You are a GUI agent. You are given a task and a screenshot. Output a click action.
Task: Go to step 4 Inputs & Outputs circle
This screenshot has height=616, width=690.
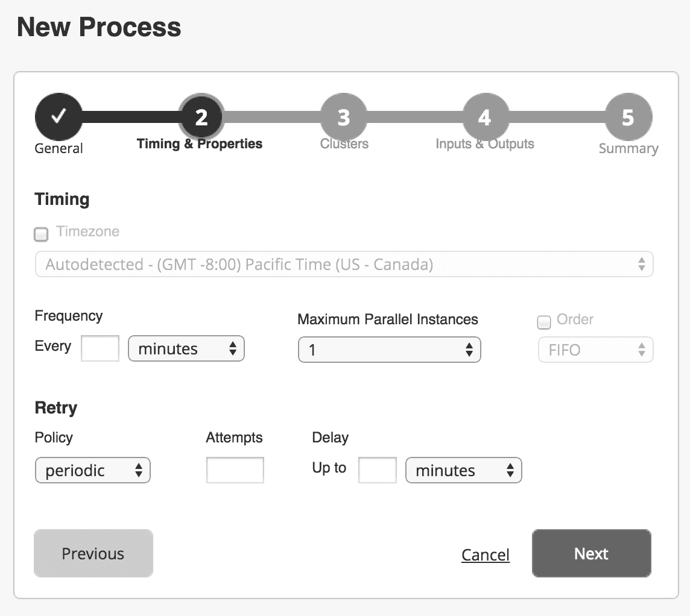pos(486,117)
